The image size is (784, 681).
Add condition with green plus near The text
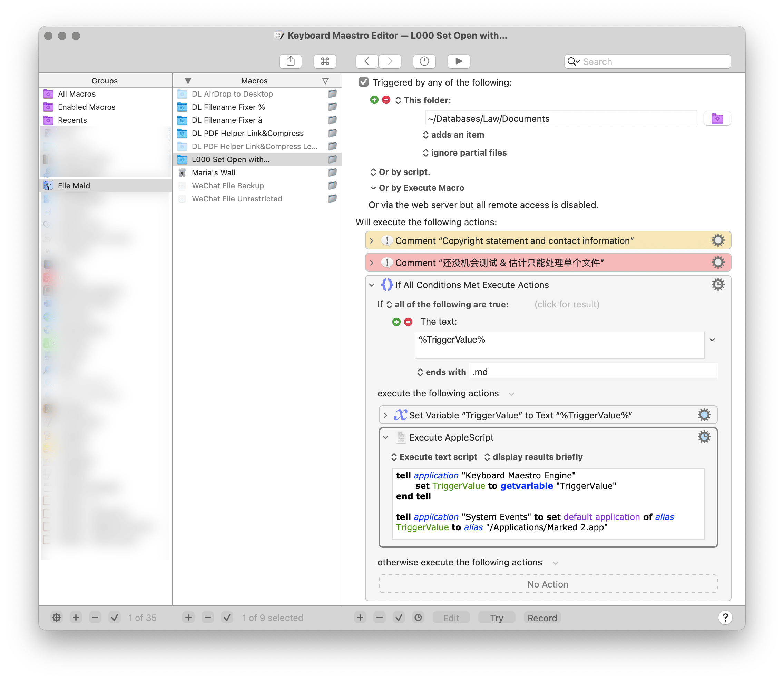click(x=396, y=322)
